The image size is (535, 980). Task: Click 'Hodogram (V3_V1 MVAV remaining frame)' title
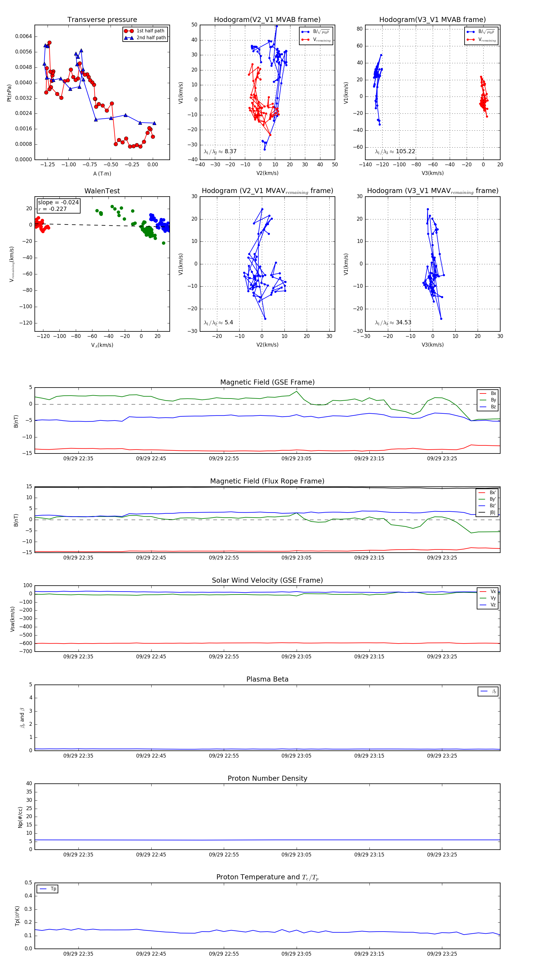pos(432,191)
